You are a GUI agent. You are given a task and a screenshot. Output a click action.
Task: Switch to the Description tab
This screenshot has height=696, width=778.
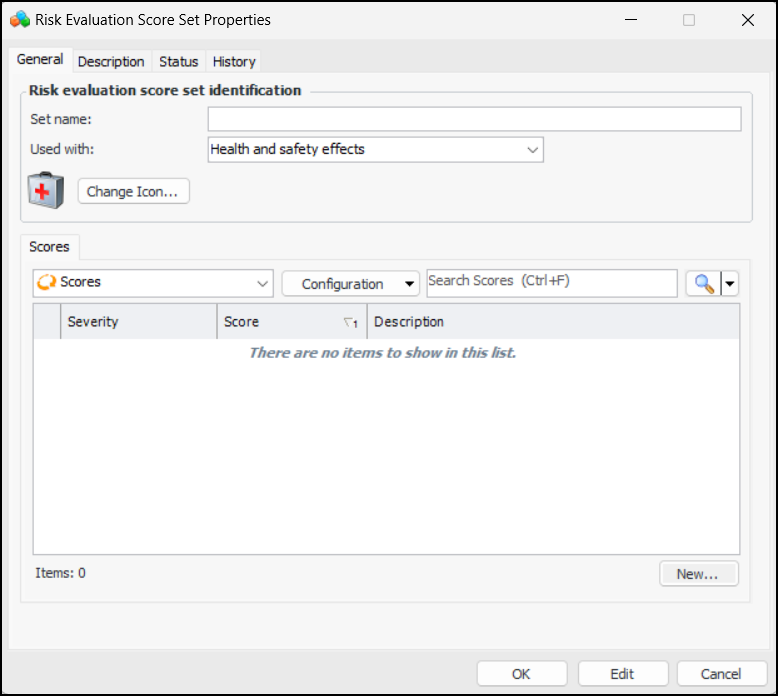point(111,61)
